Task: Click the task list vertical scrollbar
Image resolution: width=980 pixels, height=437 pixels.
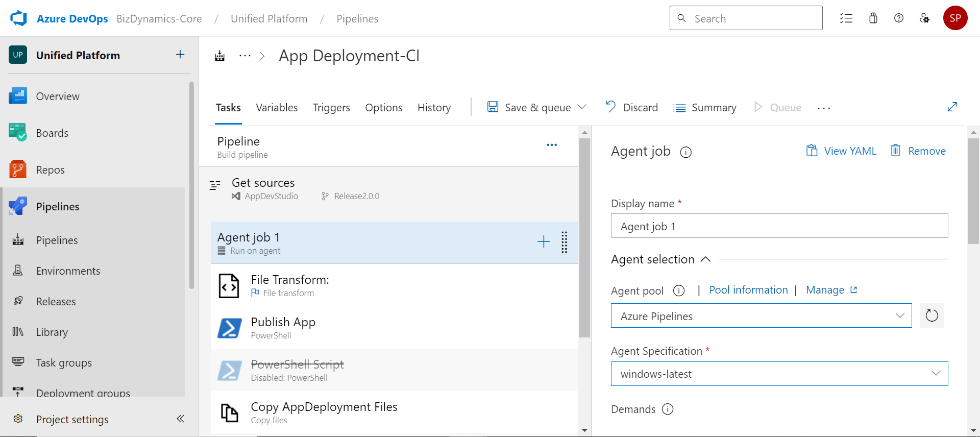Action: (585, 238)
